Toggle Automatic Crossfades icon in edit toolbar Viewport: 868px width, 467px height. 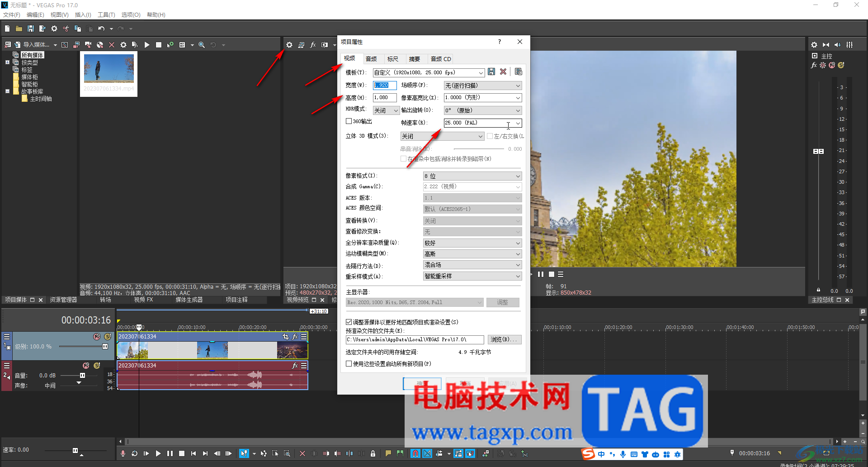tap(427, 453)
